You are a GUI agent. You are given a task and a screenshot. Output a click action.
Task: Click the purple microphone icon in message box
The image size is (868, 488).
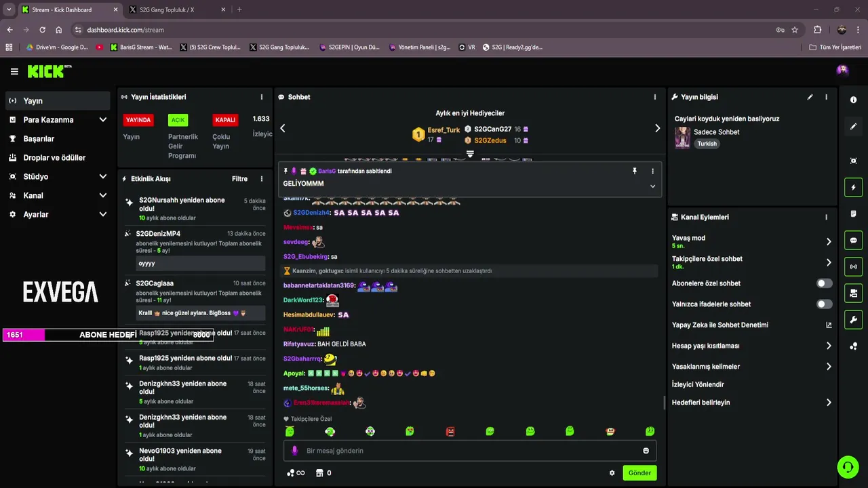(294, 451)
